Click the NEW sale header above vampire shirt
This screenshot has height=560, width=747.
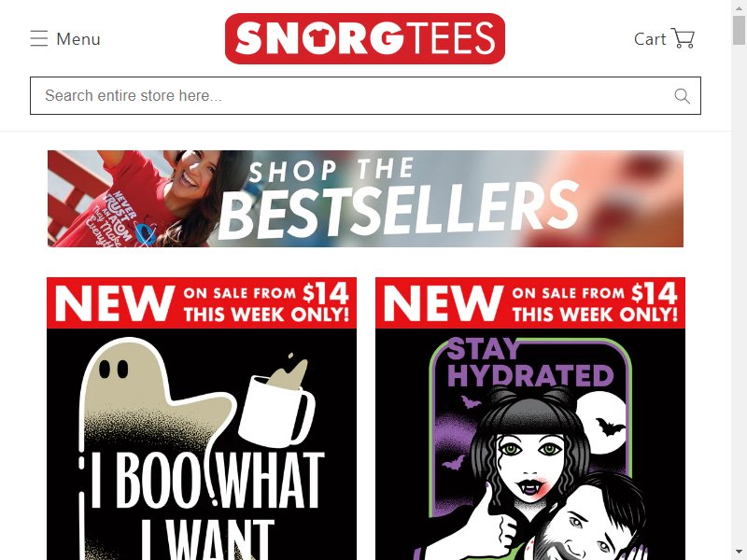point(530,302)
